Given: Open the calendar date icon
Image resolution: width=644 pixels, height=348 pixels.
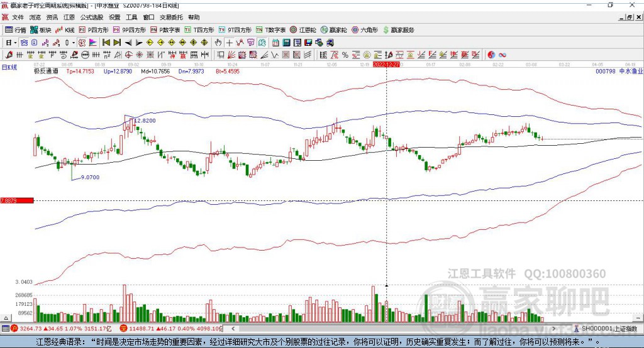Looking at the screenshot, I should coord(275,43).
